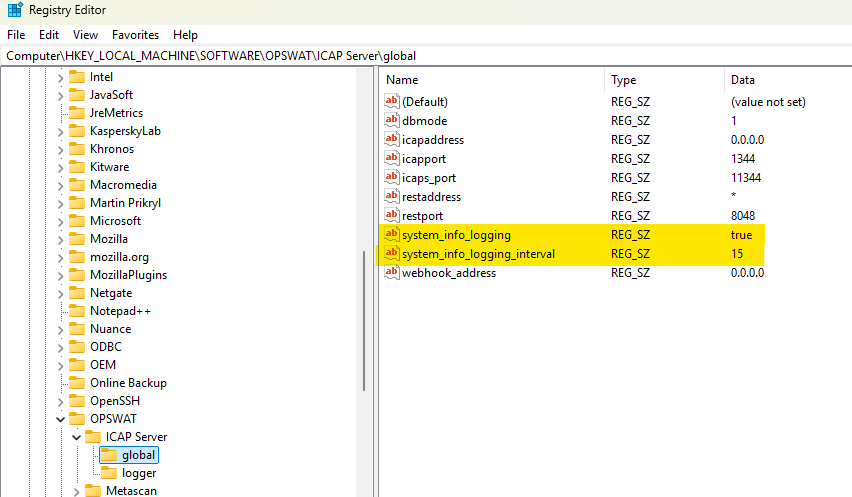Select the 'Khronos' tree key
The width and height of the screenshot is (852, 497).
112,149
